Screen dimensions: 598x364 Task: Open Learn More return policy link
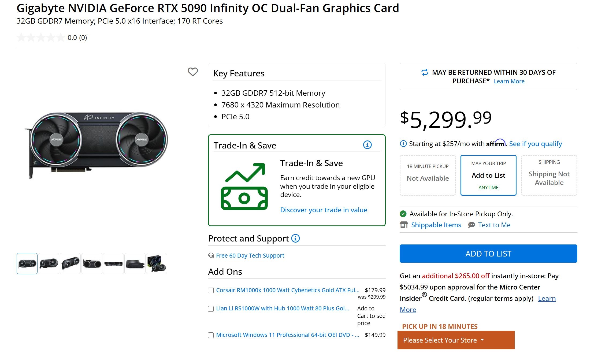pyautogui.click(x=509, y=81)
